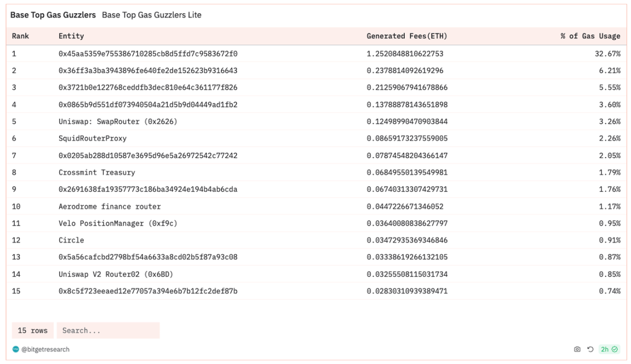Image resolution: width=631 pixels, height=364 pixels.
Task: Open the Base Top Gas Guzzlers title
Action: 53,15
